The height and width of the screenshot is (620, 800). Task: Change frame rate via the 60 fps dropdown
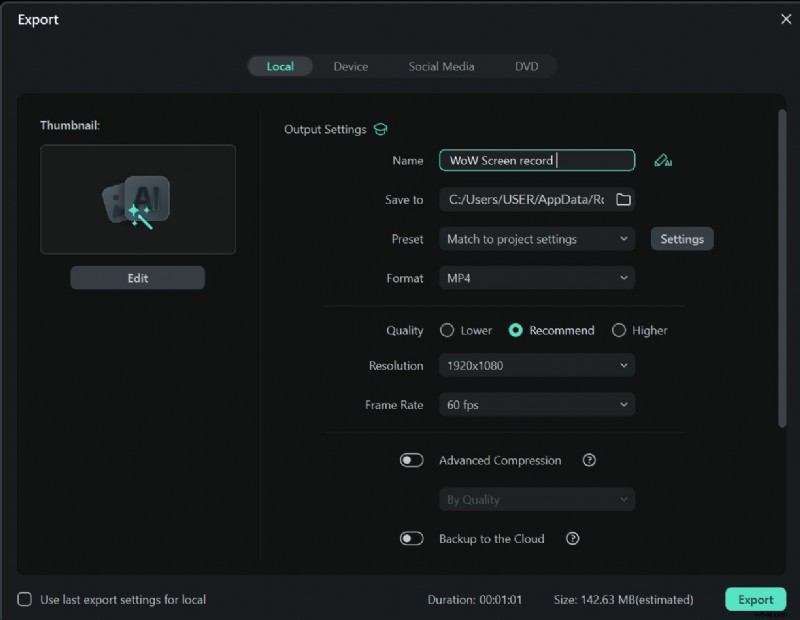coord(537,404)
